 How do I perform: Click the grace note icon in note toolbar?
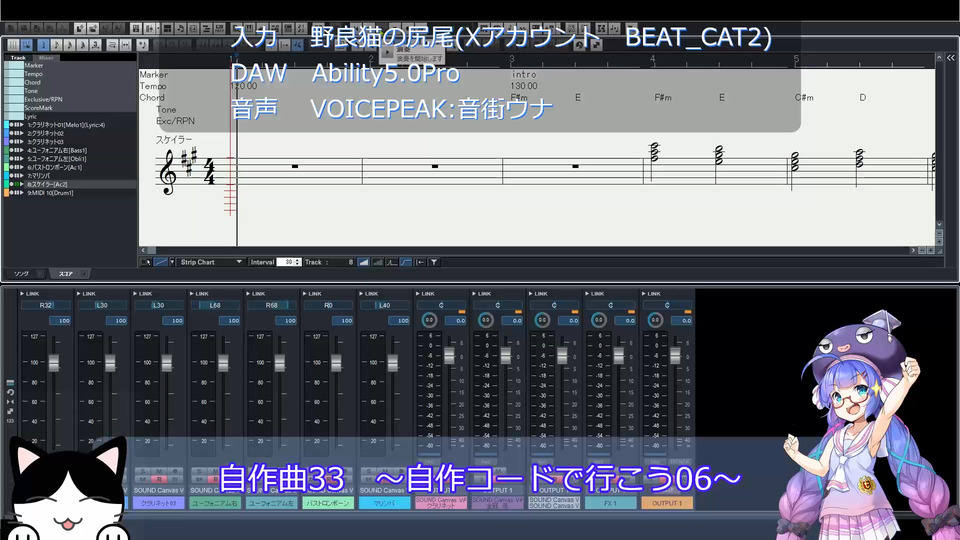[x=143, y=45]
